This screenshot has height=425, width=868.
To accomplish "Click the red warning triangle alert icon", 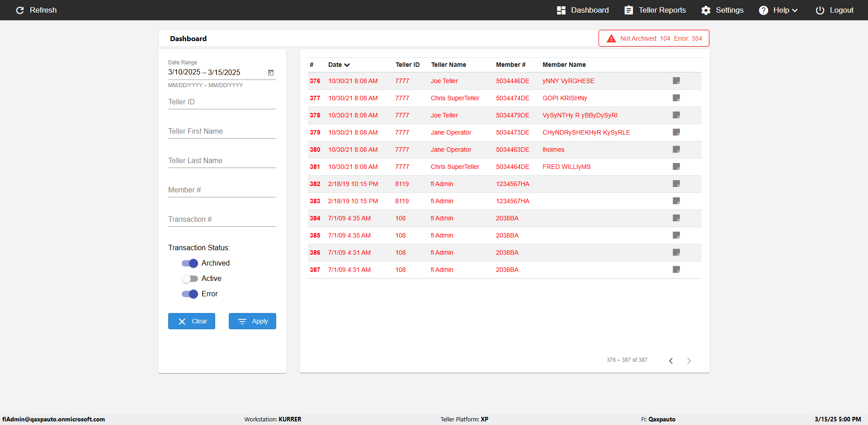I will [611, 38].
